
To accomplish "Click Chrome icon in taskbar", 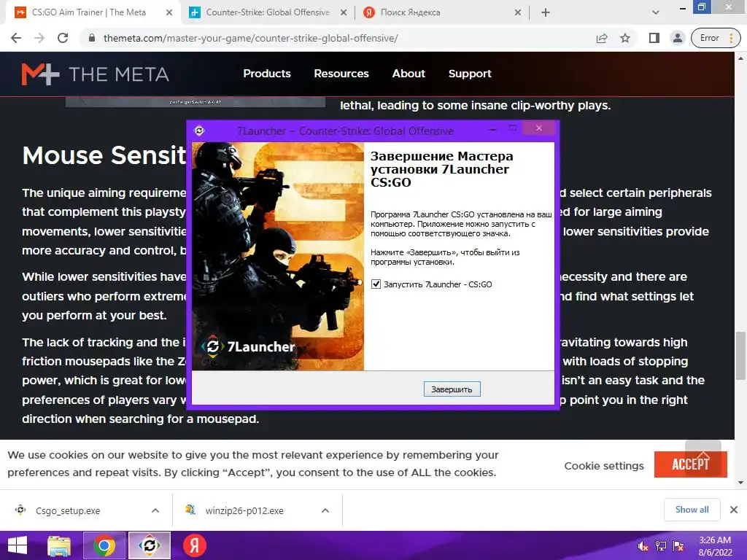I will [x=104, y=545].
